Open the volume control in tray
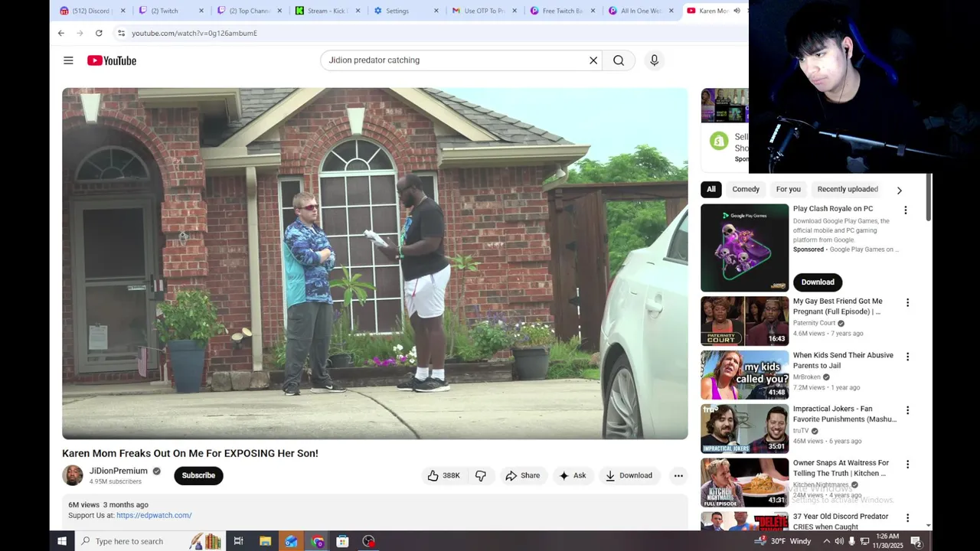 coord(839,541)
